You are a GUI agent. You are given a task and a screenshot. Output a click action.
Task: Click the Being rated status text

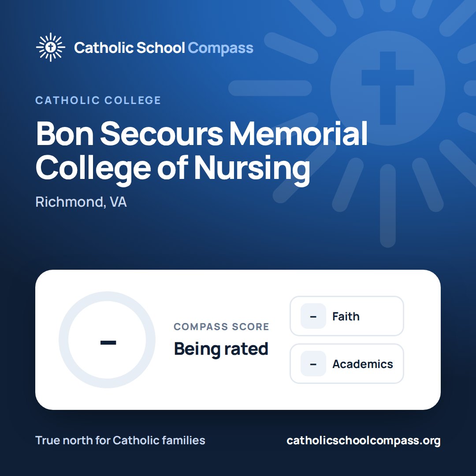(221, 349)
